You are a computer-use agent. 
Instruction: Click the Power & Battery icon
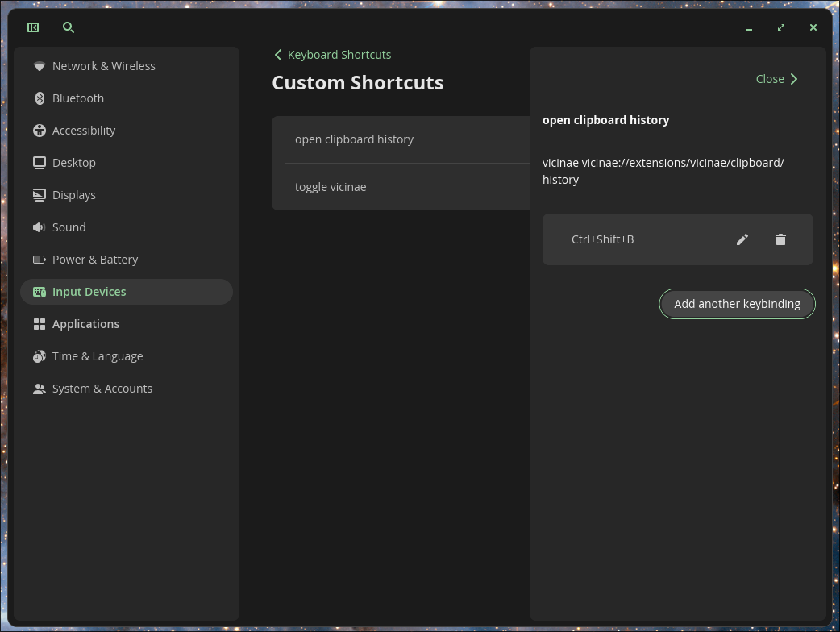click(x=40, y=260)
